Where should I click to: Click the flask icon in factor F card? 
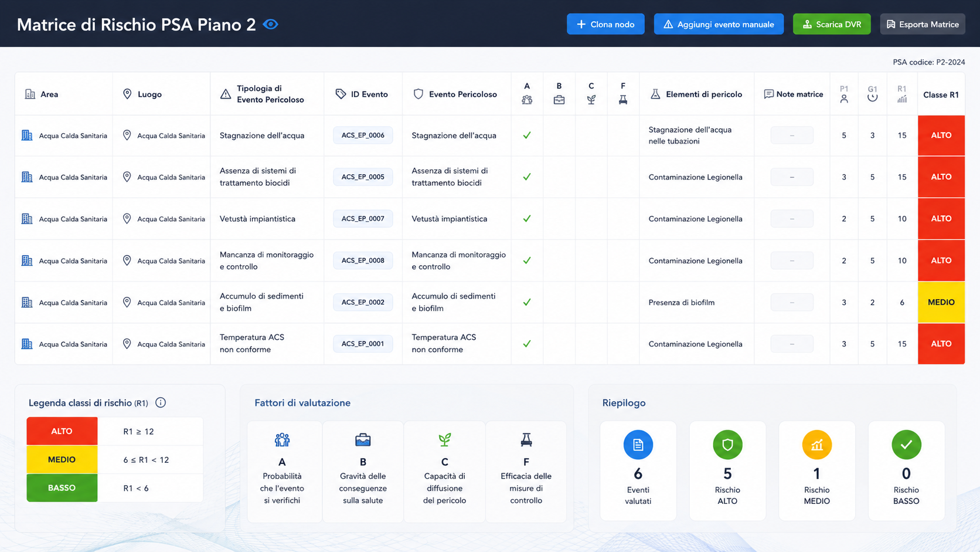pos(526,439)
